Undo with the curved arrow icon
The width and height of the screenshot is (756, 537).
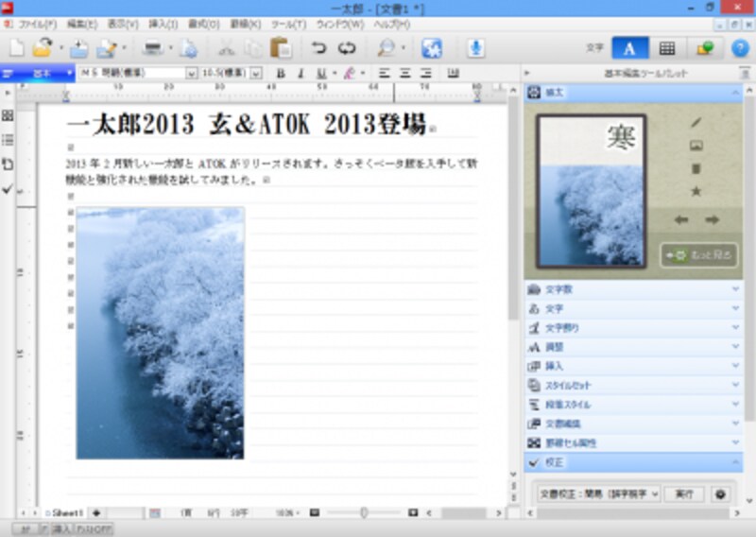(x=318, y=48)
